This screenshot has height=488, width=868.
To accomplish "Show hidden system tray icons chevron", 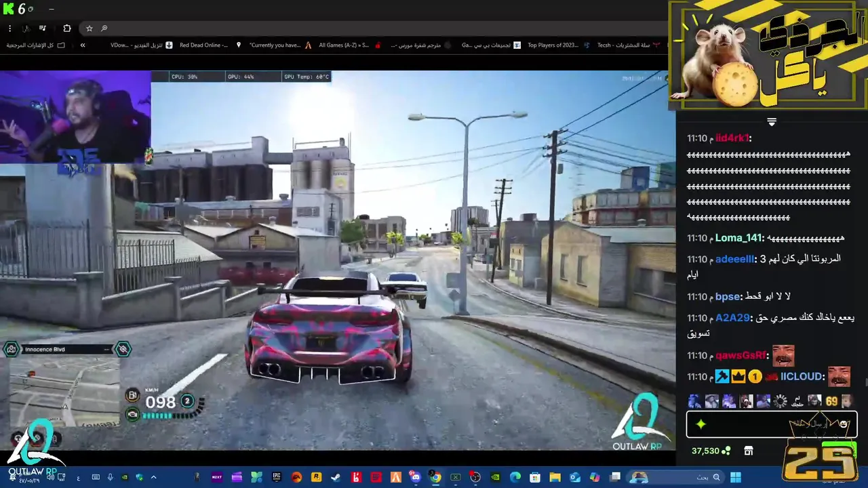I will tap(153, 477).
